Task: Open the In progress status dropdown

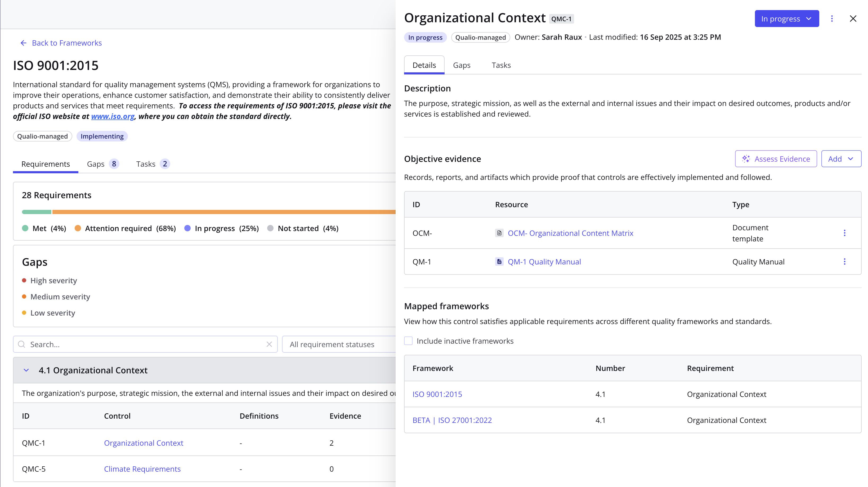Action: 787,19
